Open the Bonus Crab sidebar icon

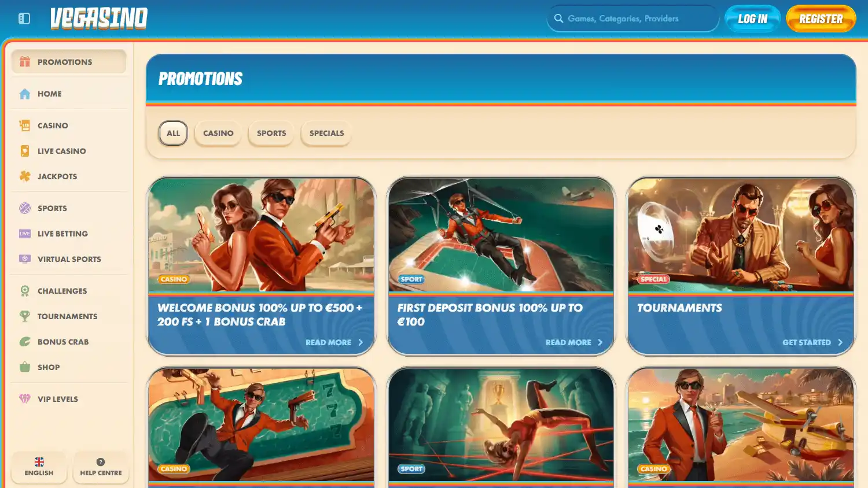25,342
